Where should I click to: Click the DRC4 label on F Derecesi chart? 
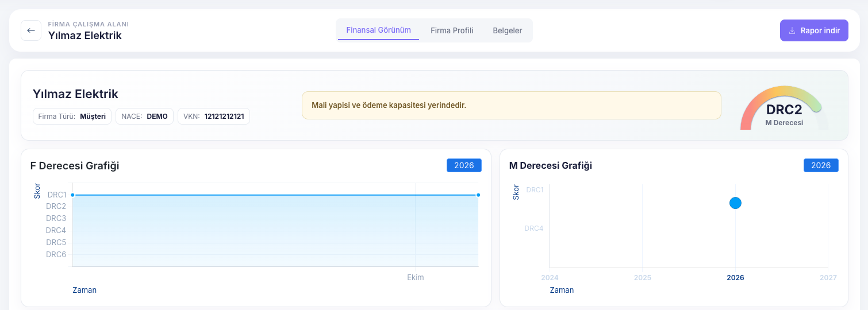[x=56, y=230]
